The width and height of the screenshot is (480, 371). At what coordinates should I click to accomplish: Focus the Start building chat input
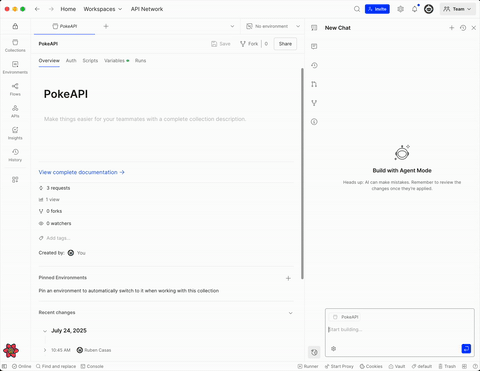point(399,329)
